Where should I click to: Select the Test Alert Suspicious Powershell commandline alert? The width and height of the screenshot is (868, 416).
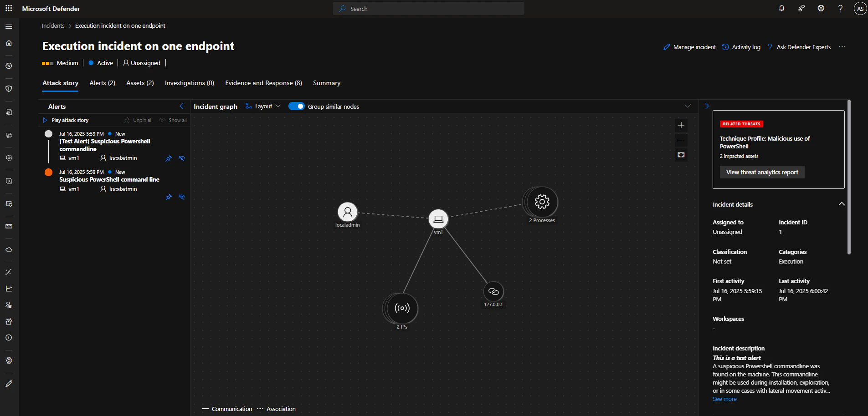coord(105,145)
